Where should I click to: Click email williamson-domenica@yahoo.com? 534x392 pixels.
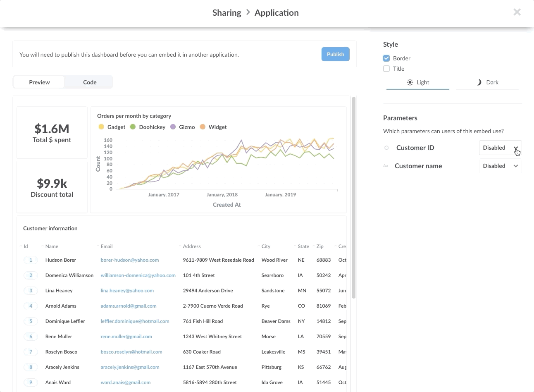click(138, 275)
